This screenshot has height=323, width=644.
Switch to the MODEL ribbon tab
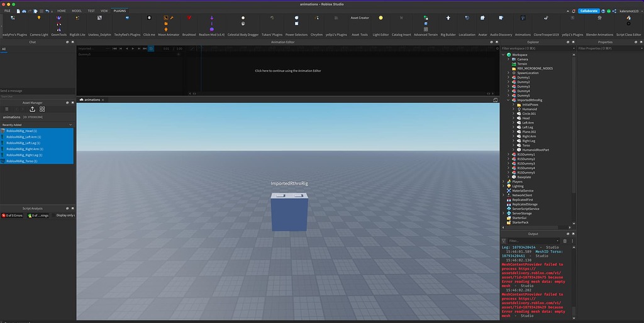(x=77, y=11)
